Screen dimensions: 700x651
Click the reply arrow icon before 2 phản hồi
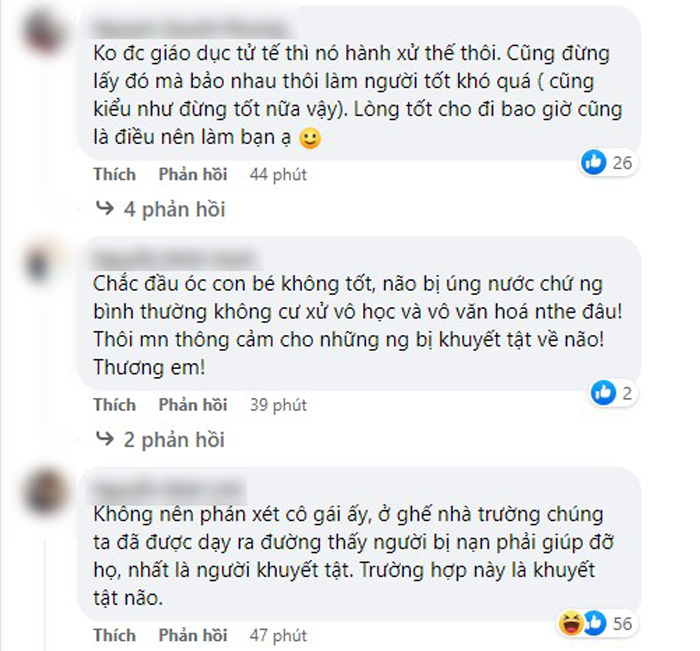click(x=105, y=439)
